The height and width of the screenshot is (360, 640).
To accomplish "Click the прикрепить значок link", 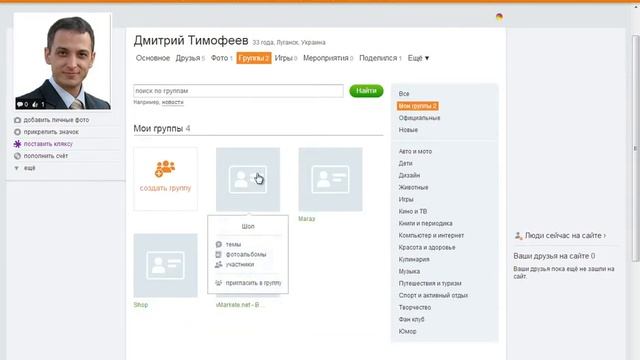I will [x=51, y=132].
